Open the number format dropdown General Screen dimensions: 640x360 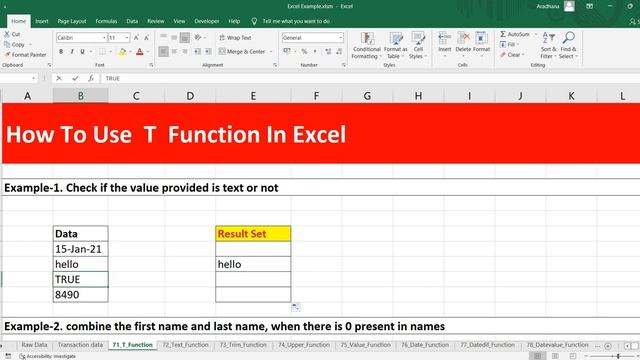(x=313, y=38)
